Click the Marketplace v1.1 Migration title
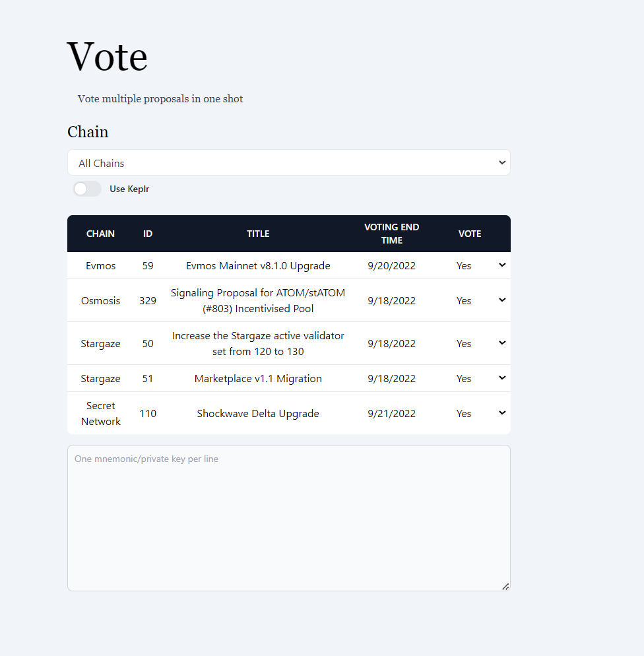This screenshot has height=656, width=644. tap(258, 379)
